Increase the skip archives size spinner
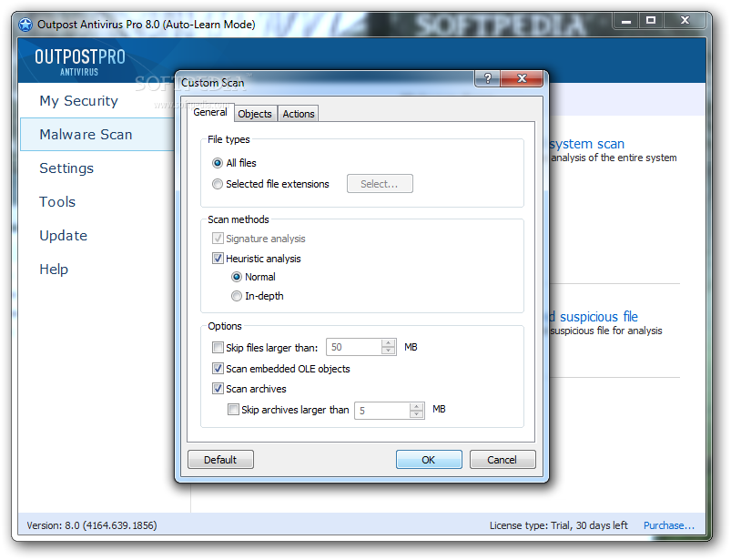This screenshot has width=731, height=560. coord(416,407)
